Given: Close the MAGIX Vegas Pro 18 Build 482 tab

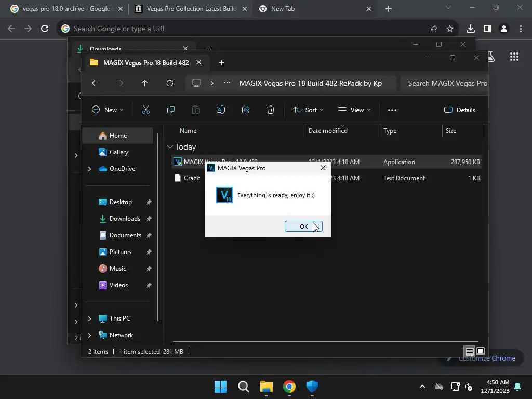Looking at the screenshot, I should [x=199, y=62].
